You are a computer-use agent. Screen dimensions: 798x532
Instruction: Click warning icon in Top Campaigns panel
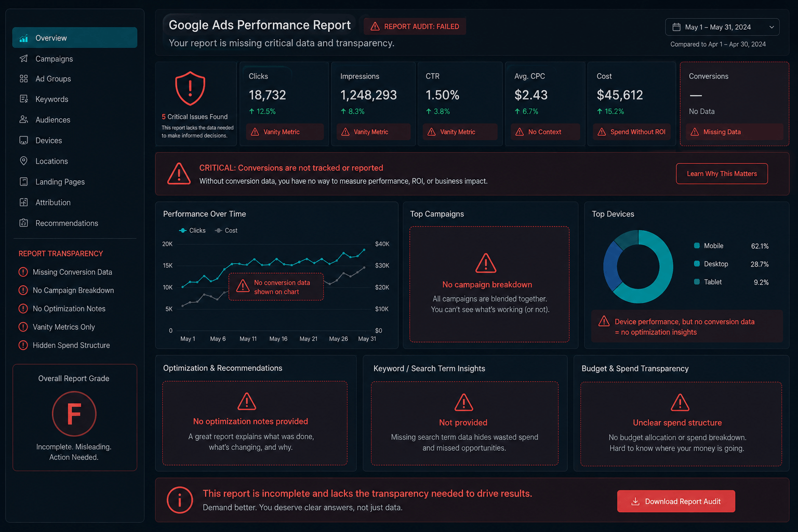pos(486,263)
